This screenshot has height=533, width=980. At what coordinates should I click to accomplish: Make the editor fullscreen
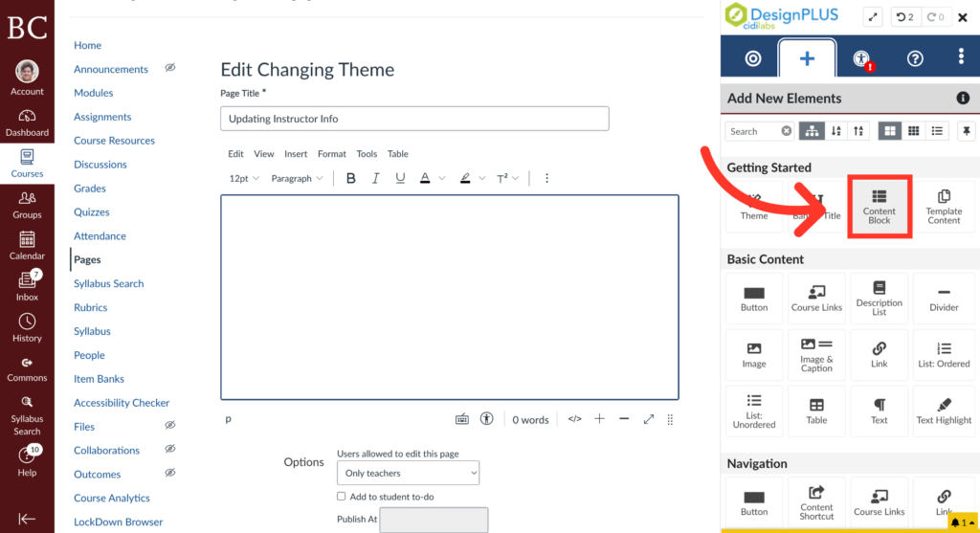coord(649,419)
